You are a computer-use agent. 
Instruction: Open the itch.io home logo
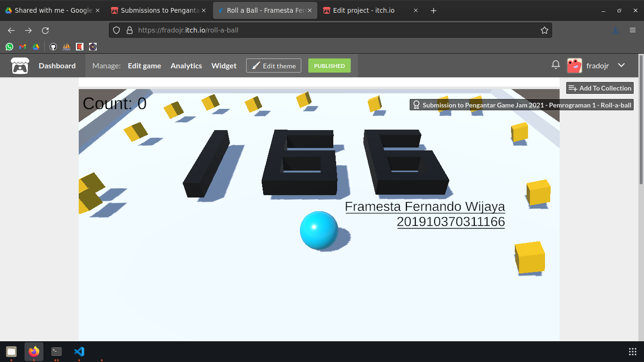tap(20, 66)
